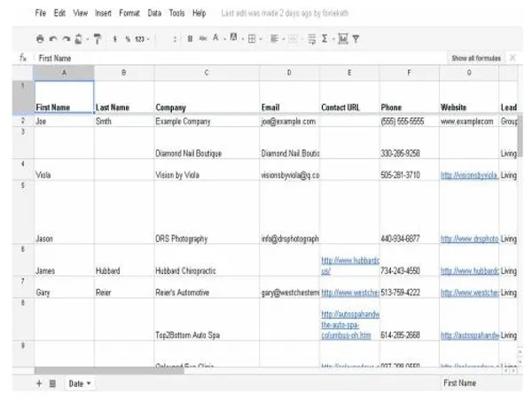Apply strikethrough with the Abc icon

pyautogui.click(x=203, y=38)
